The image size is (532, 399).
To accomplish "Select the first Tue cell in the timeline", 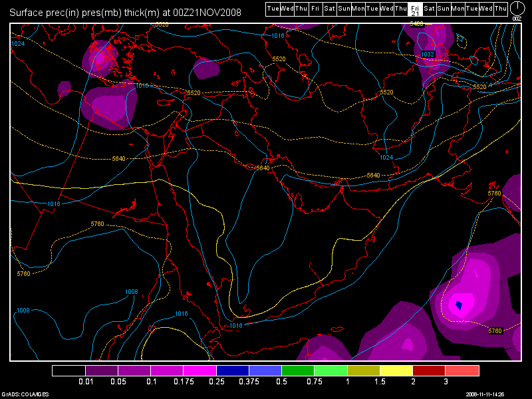I will 272,8.
